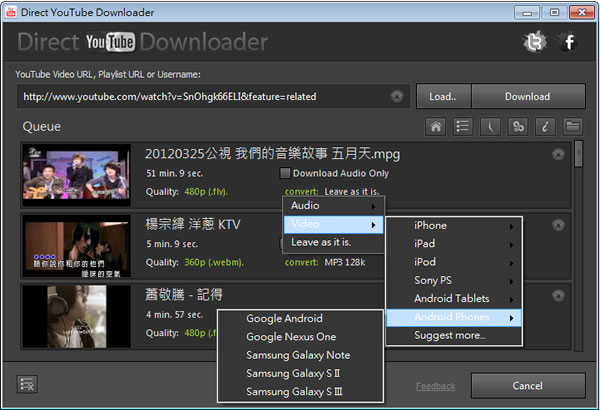Enable the Download Audio Only checkbox
This screenshot has width=600, height=410.
click(x=285, y=173)
